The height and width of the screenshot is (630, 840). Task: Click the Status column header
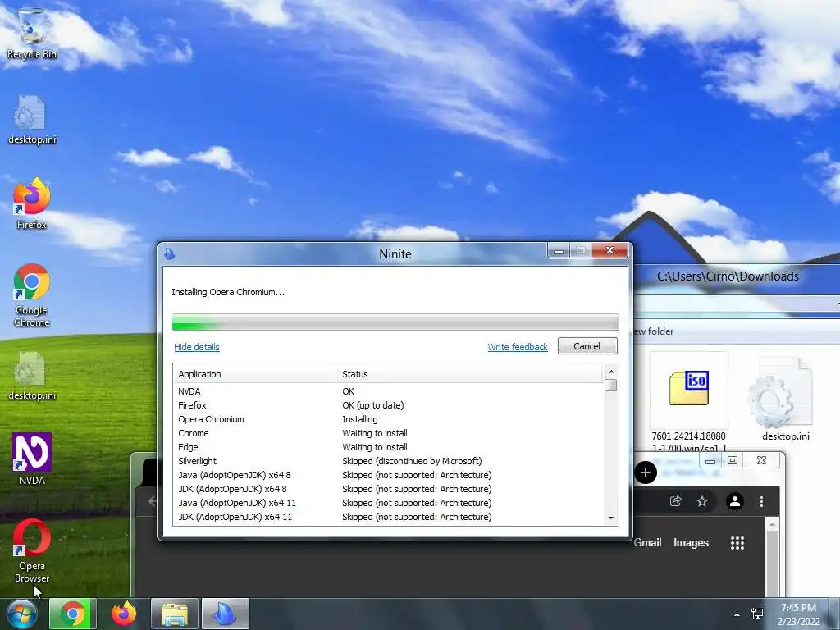pyautogui.click(x=470, y=374)
